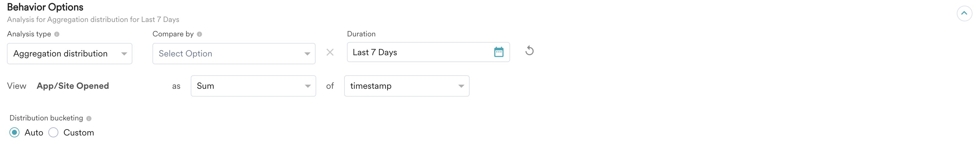Click info icon beside Distribution bucketing
The width and height of the screenshot is (980, 143).
[x=89, y=119]
